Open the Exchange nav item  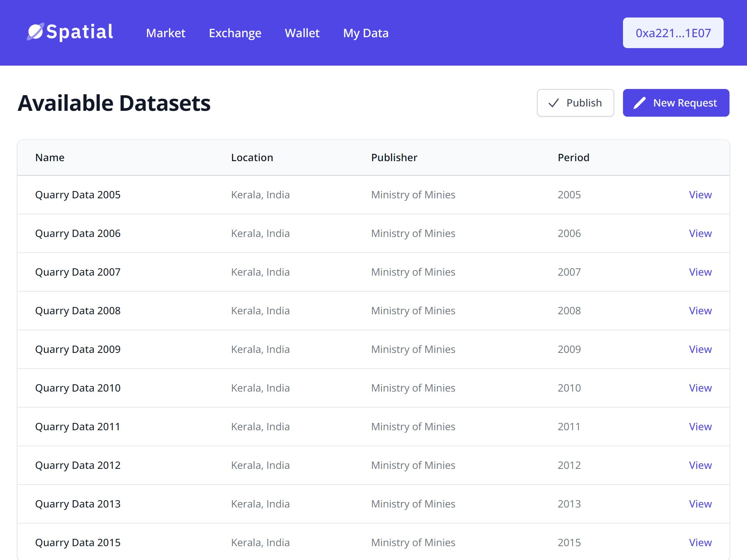(235, 33)
